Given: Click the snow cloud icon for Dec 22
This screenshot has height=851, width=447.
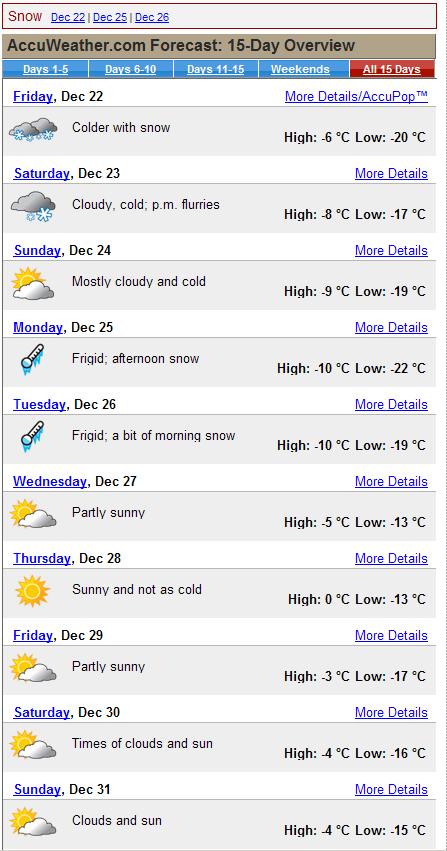Looking at the screenshot, I should click(34, 130).
